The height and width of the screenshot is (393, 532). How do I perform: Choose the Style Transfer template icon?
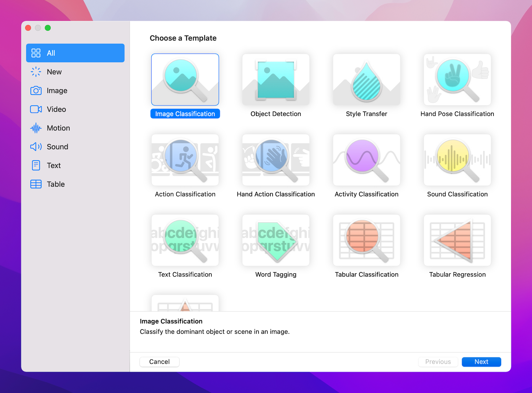(x=366, y=80)
